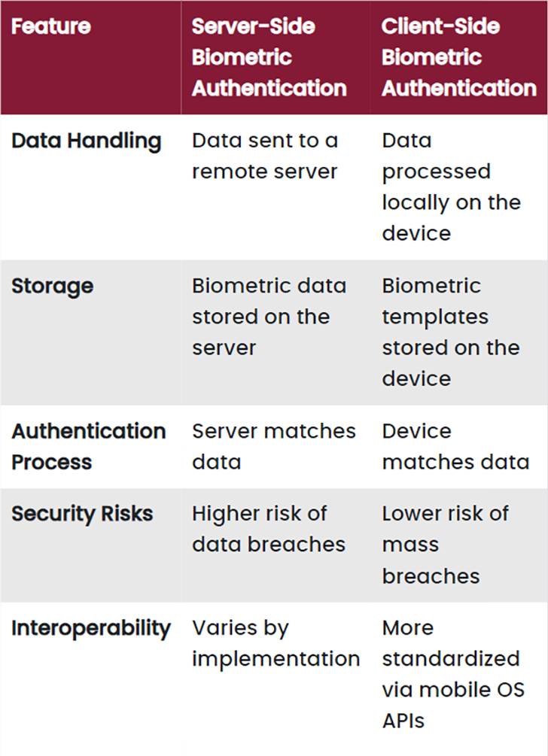Click the 'Security Risks' row label
This screenshot has height=756, width=548.
(x=82, y=514)
